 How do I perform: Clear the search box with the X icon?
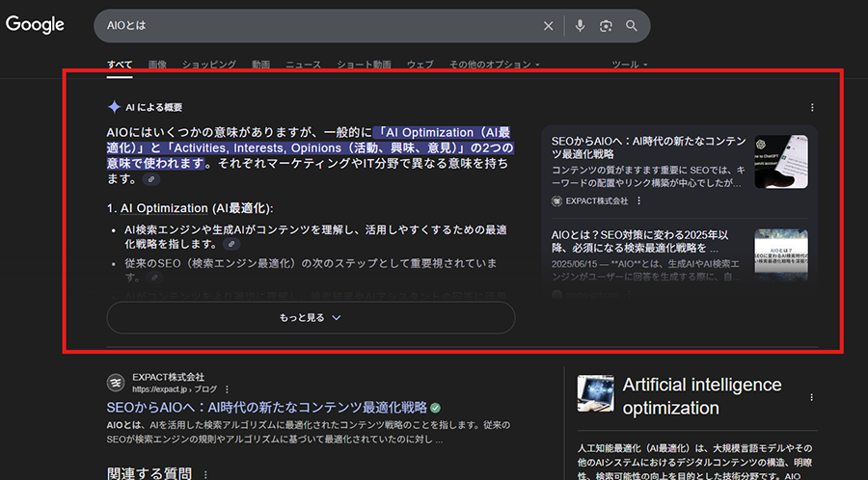549,26
